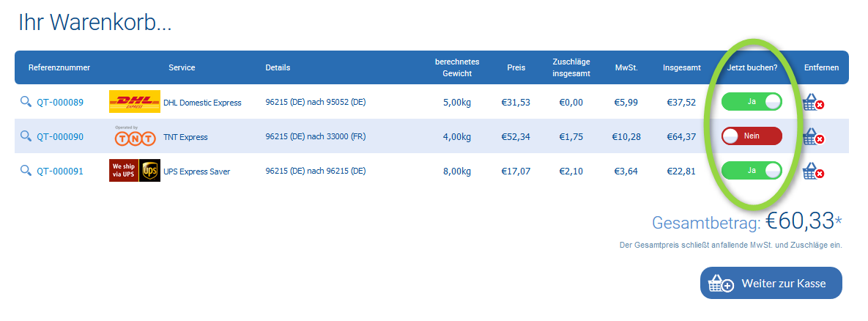Click the Jetzt buchen? column header
This screenshot has width=868, height=321.
pyautogui.click(x=752, y=67)
